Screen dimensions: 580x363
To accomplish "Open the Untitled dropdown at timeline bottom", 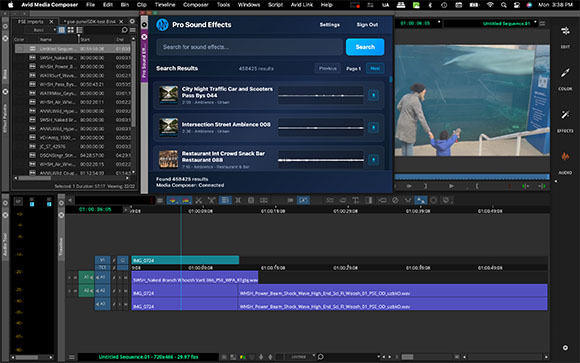I will click(x=301, y=357).
